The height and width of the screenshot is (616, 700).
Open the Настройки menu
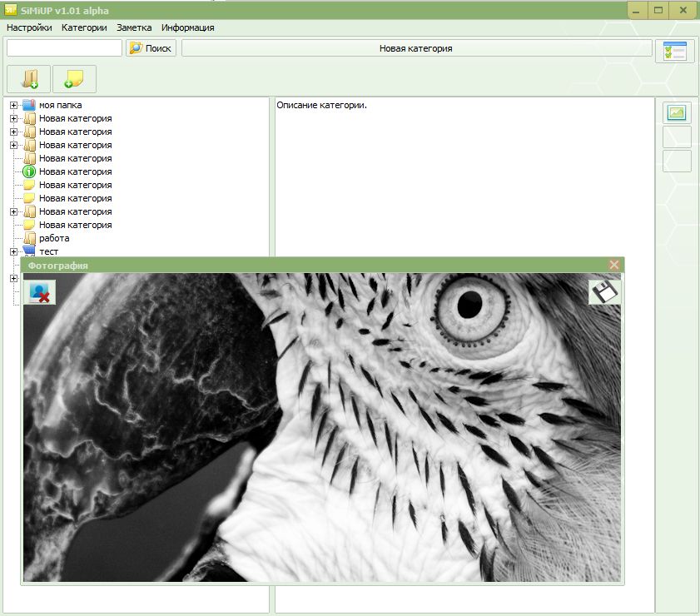pos(29,27)
